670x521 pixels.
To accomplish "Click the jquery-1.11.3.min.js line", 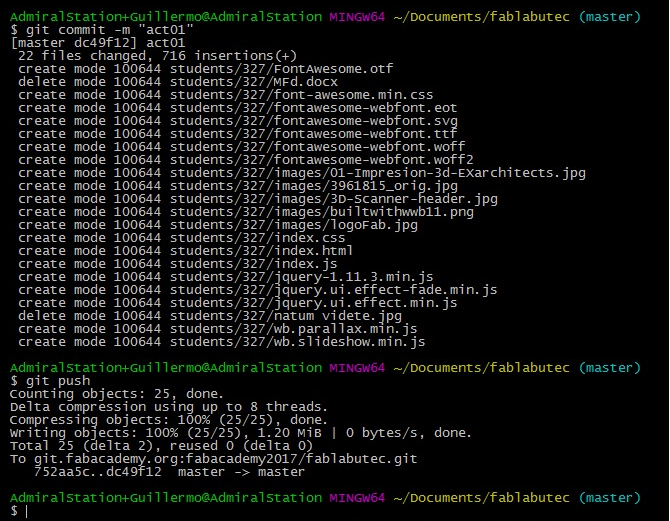I will pos(226,277).
